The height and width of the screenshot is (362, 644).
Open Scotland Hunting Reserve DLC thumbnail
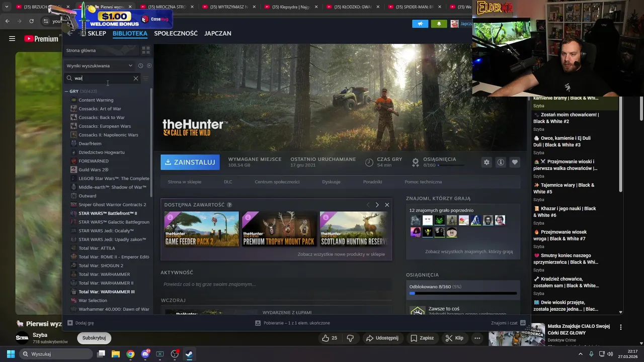(x=353, y=229)
